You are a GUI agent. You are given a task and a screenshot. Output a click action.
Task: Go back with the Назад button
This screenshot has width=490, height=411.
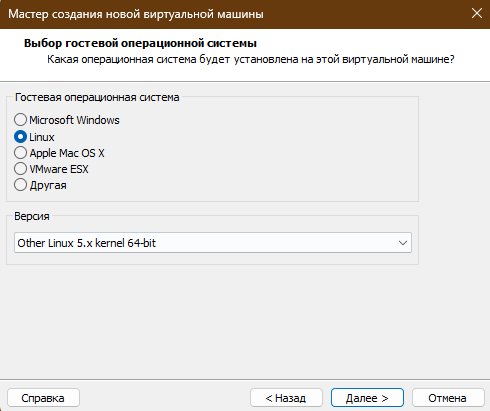(286, 398)
